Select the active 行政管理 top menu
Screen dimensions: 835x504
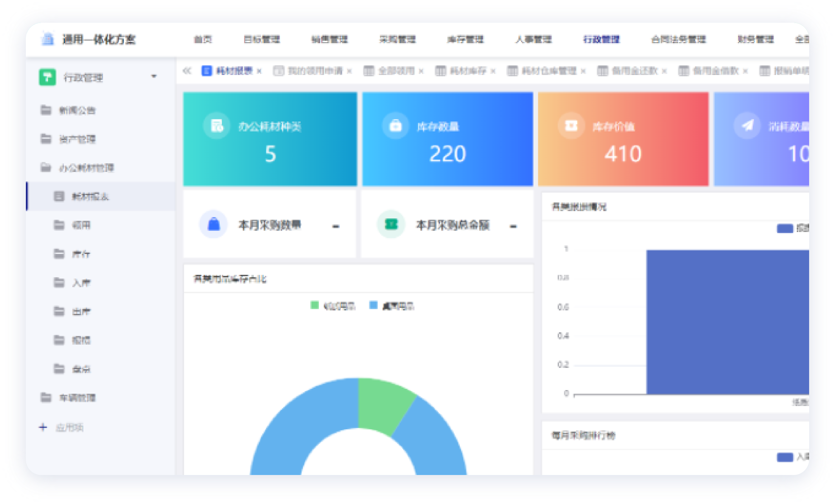click(x=601, y=39)
